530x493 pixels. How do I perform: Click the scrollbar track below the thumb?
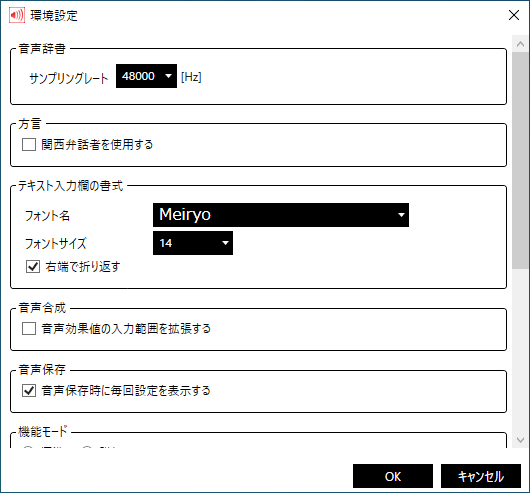pos(521,350)
